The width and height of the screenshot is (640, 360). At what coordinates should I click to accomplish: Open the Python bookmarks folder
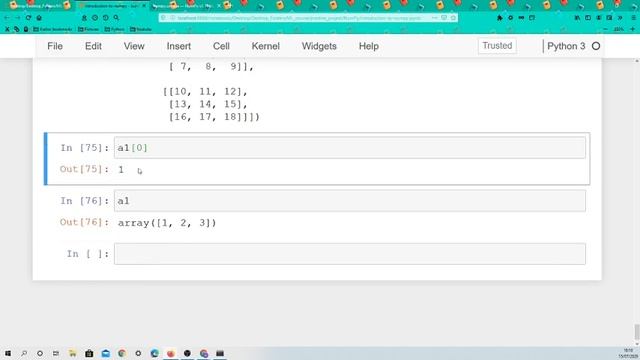coord(114,29)
